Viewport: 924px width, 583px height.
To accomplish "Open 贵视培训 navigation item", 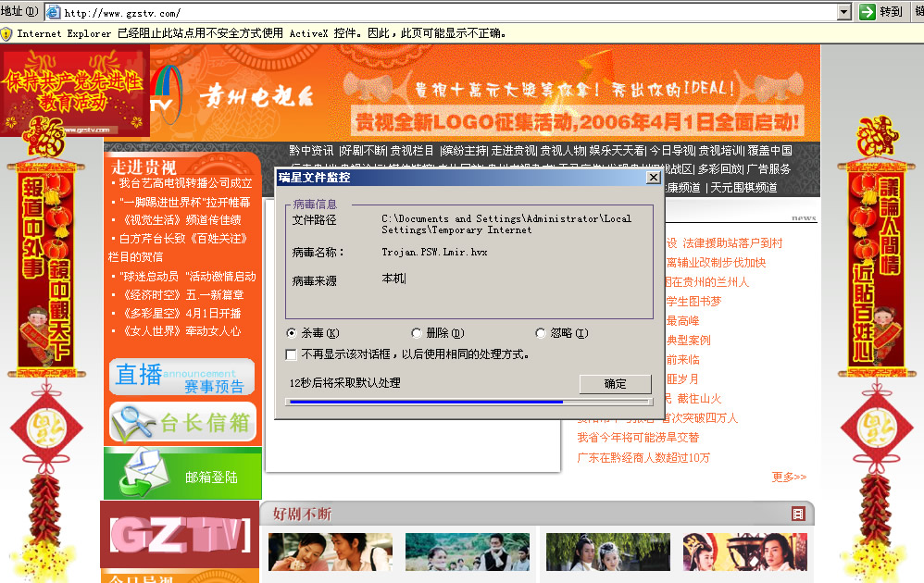I will pos(721,151).
